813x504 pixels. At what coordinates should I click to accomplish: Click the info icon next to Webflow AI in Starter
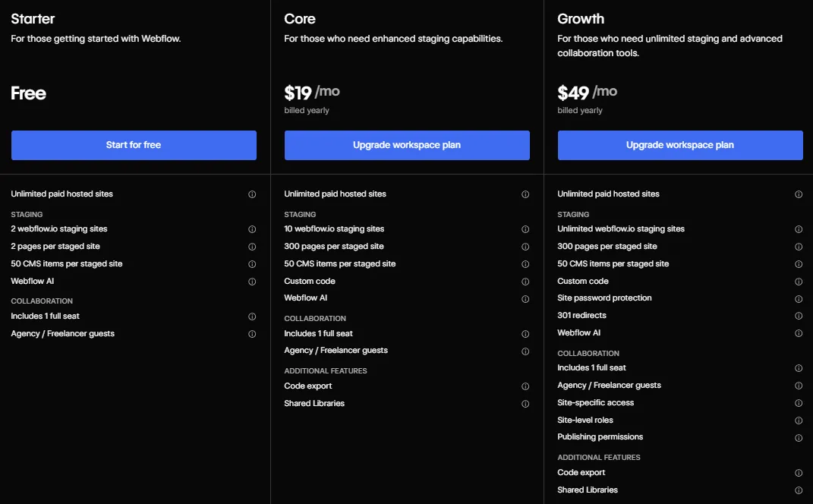pyautogui.click(x=252, y=281)
